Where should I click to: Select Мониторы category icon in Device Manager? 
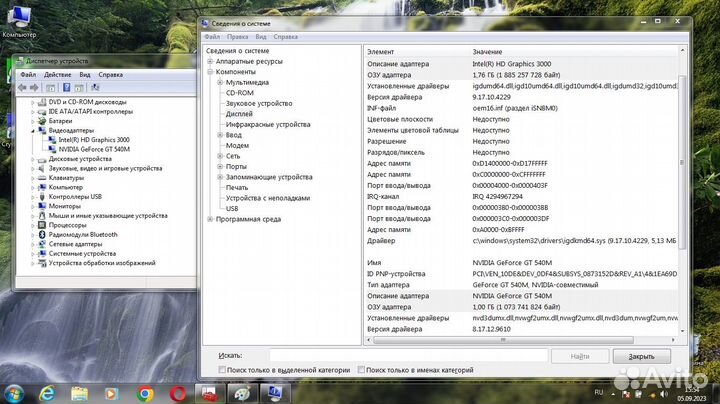pyautogui.click(x=42, y=206)
